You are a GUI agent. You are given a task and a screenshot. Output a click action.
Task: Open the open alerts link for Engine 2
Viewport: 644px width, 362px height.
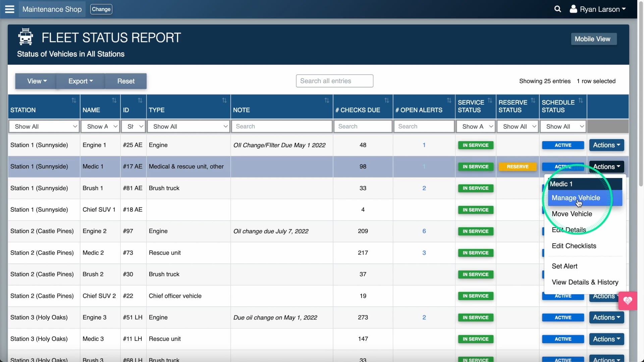424,231
